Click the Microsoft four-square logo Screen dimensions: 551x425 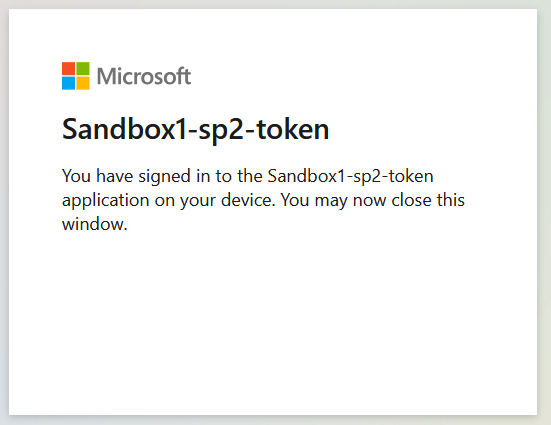point(76,76)
